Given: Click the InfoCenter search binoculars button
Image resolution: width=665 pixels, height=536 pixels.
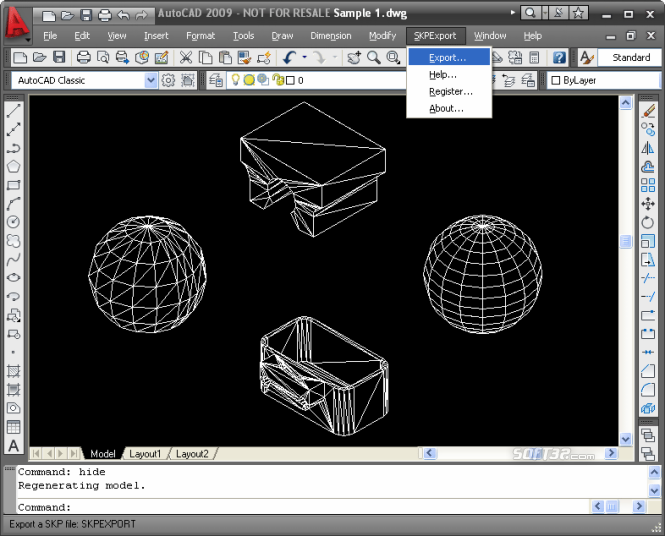Looking at the screenshot, I should click(x=530, y=13).
